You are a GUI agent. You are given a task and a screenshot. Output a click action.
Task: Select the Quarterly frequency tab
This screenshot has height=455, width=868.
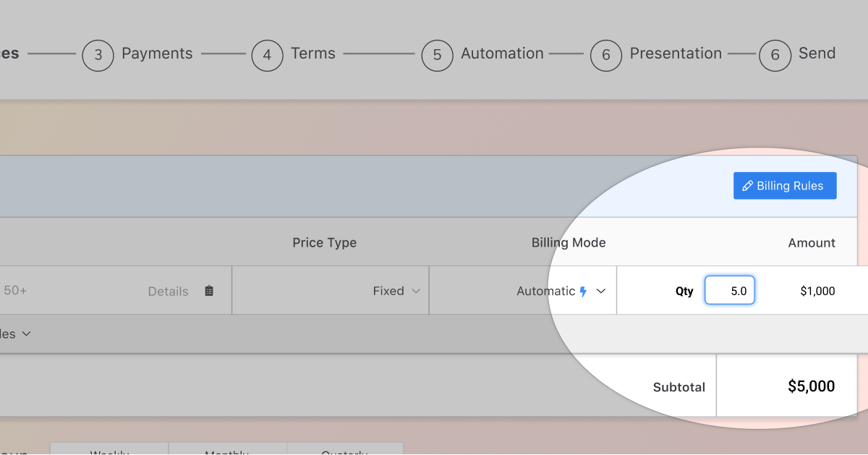pyautogui.click(x=345, y=451)
